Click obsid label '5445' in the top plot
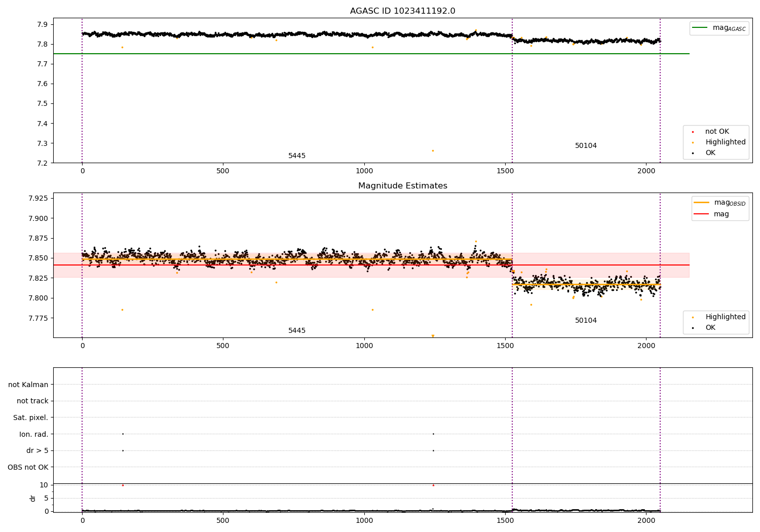Screen dimensions: 760x532 (297, 156)
